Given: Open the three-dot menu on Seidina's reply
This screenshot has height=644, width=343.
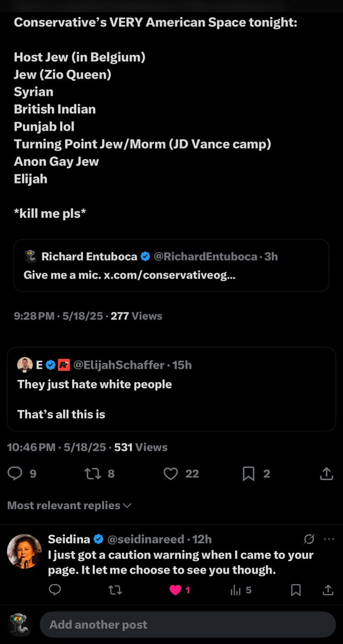Looking at the screenshot, I should (x=329, y=539).
